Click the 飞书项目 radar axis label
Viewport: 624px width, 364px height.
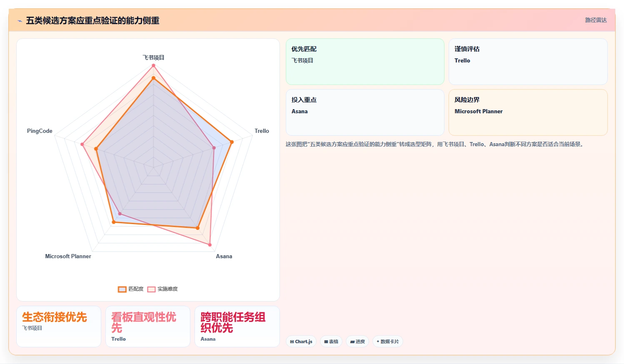153,57
